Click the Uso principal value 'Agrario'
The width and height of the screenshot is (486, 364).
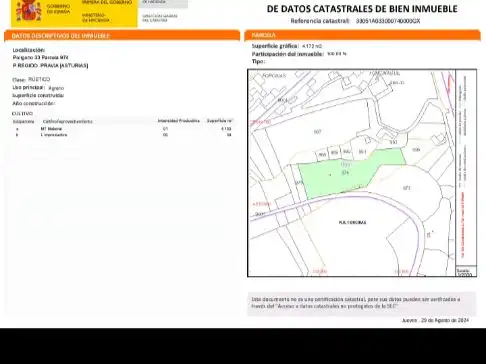point(56,88)
